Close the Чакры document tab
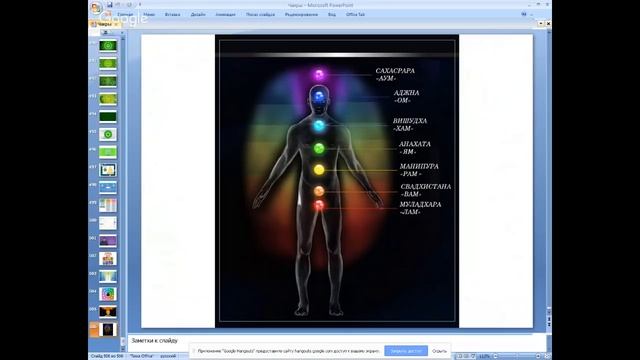Image resolution: width=640 pixels, height=360 pixels. (116, 24)
